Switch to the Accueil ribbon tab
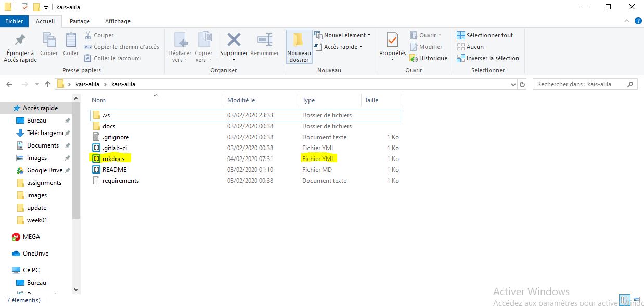Screen dimensions: 644x306 45,21
